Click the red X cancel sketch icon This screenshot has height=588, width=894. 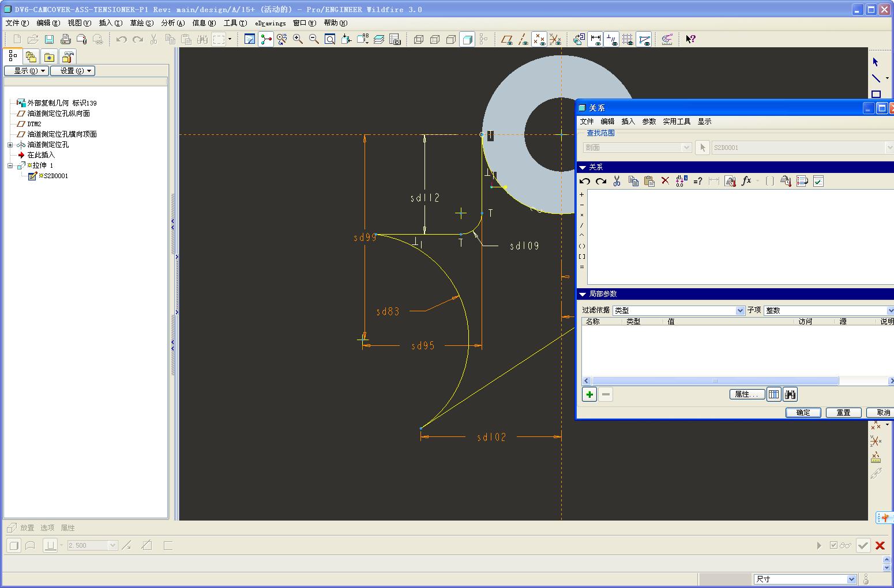[x=880, y=545]
